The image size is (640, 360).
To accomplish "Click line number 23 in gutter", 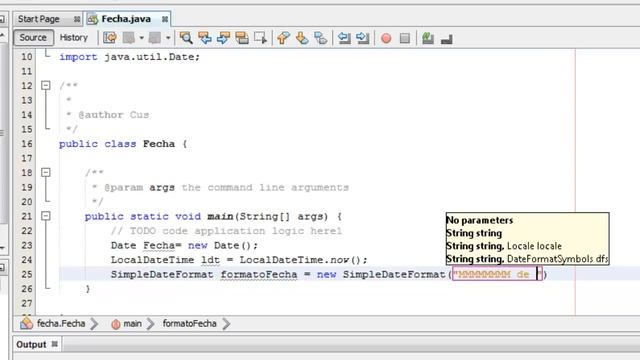I will pyautogui.click(x=27, y=245).
